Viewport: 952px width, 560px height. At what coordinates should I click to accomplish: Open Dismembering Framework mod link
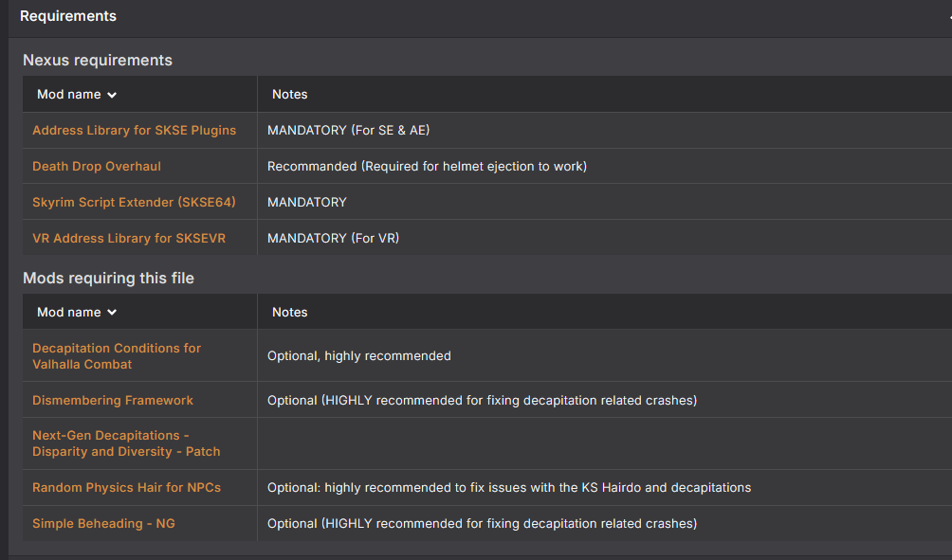(112, 401)
